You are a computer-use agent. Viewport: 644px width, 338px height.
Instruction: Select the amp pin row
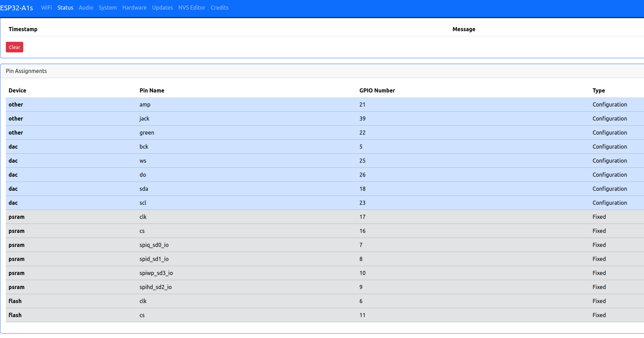coord(145,104)
